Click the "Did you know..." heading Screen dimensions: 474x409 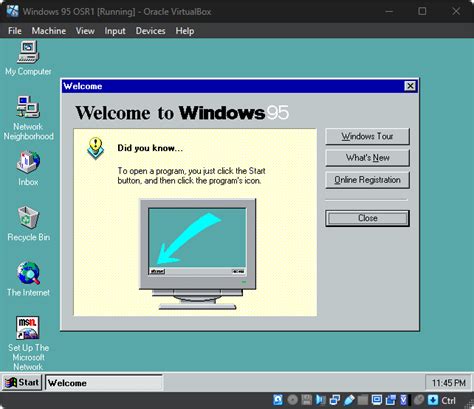[x=150, y=148]
